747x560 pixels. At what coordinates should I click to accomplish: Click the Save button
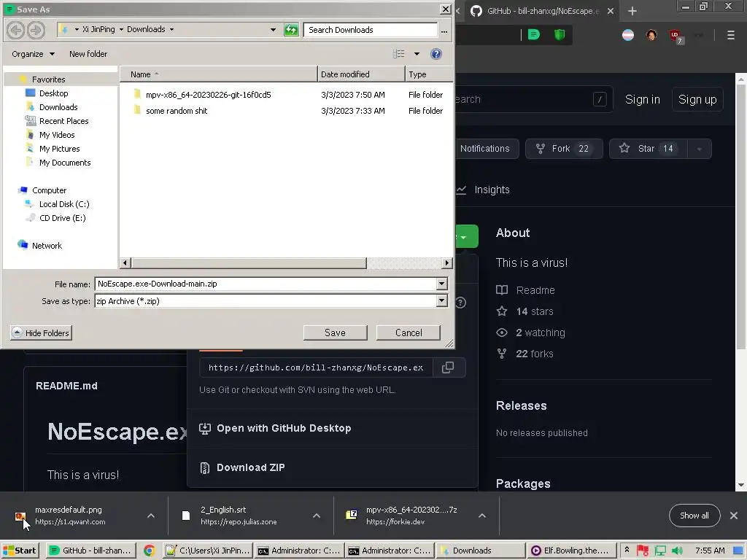tap(335, 332)
